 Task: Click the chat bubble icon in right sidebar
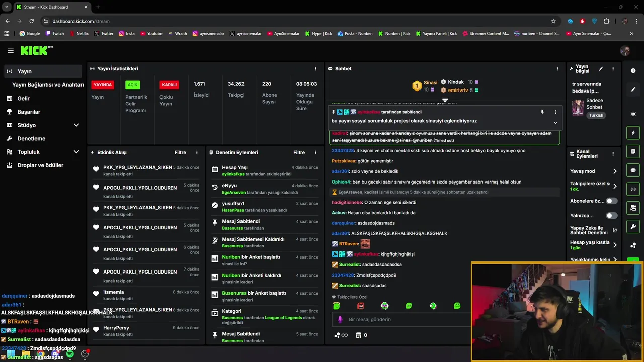633,170
